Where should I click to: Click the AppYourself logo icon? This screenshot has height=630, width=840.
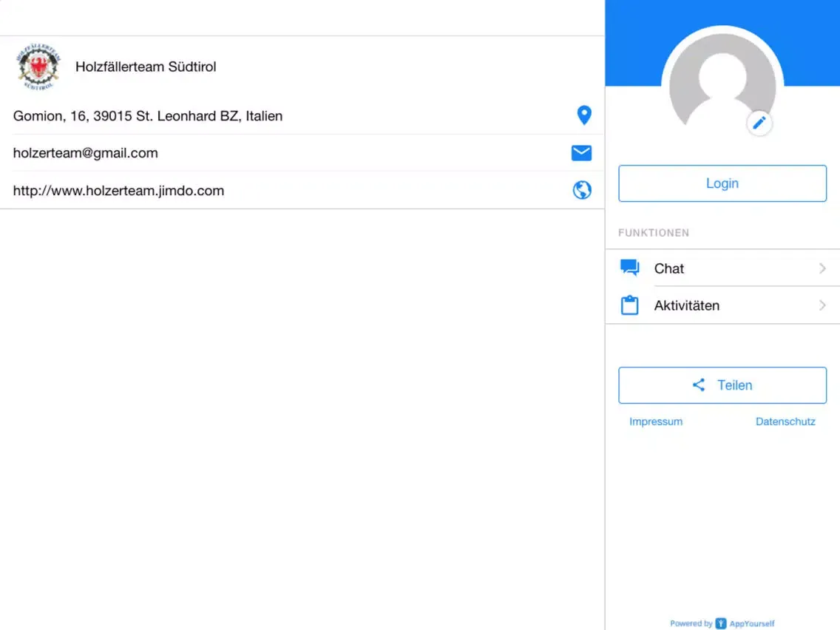tap(721, 623)
